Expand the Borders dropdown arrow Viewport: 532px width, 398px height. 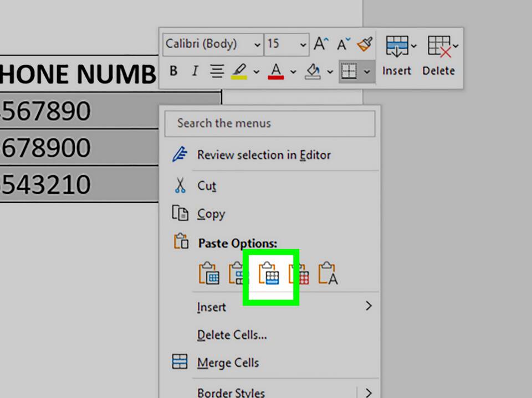367,71
